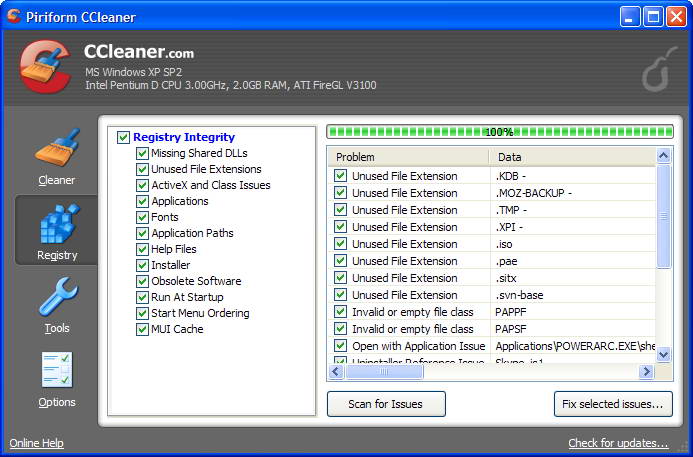693x457 pixels.
Task: Toggle the Registry Integrity master checkbox
Action: 123,137
